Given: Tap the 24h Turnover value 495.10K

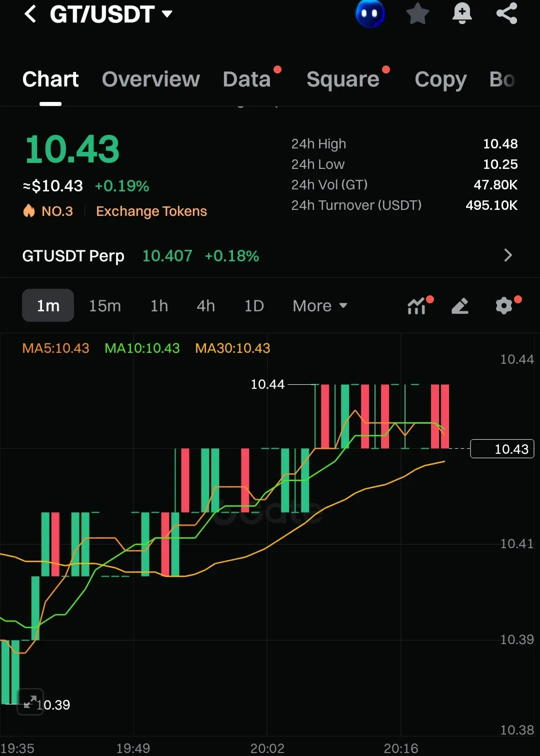Looking at the screenshot, I should pyautogui.click(x=491, y=205).
